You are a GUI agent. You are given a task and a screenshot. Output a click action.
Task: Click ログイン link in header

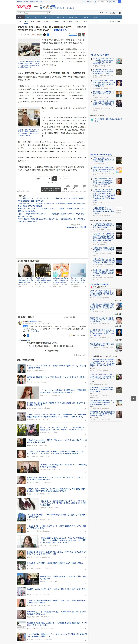[x=42, y=8]
